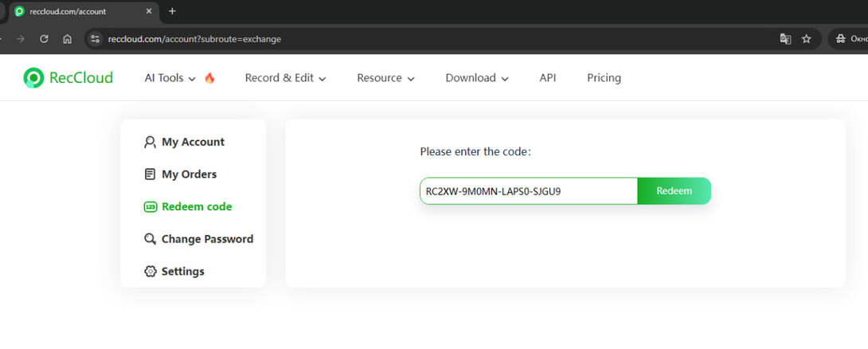Screen dimensions: 868x349
Task: Go forward with the browser arrow
Action: [22, 38]
